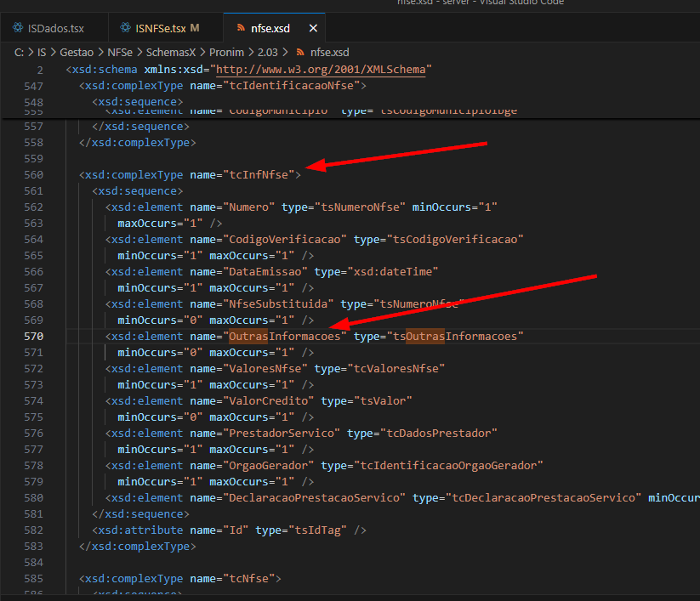Click the "NfseSubstituida" element name
The image size is (700, 601).
pyautogui.click(x=278, y=304)
